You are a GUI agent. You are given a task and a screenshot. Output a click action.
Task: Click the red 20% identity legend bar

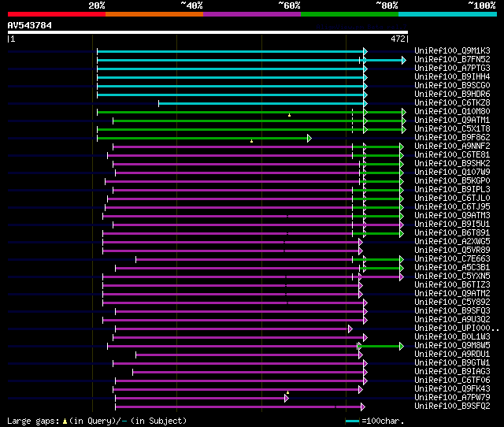click(x=57, y=14)
